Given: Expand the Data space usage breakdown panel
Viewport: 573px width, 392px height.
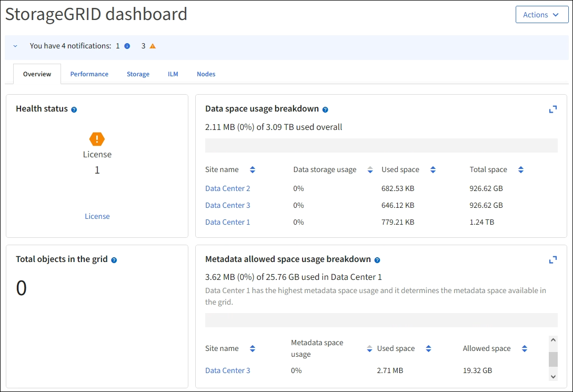Looking at the screenshot, I should pyautogui.click(x=552, y=109).
